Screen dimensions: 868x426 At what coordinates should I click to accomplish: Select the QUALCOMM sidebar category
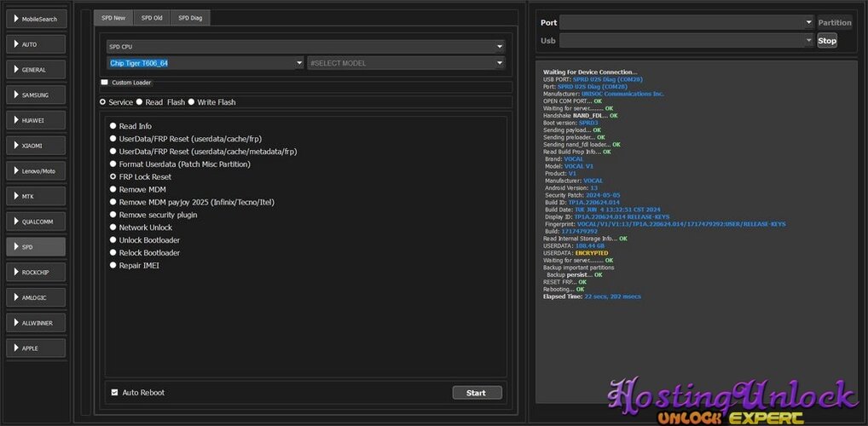[x=36, y=222]
